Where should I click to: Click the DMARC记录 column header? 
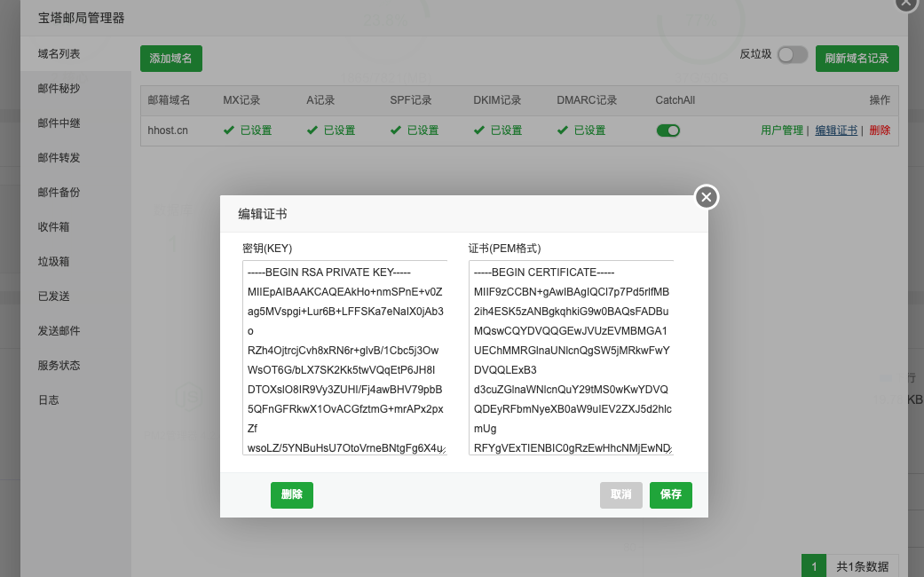tap(587, 100)
